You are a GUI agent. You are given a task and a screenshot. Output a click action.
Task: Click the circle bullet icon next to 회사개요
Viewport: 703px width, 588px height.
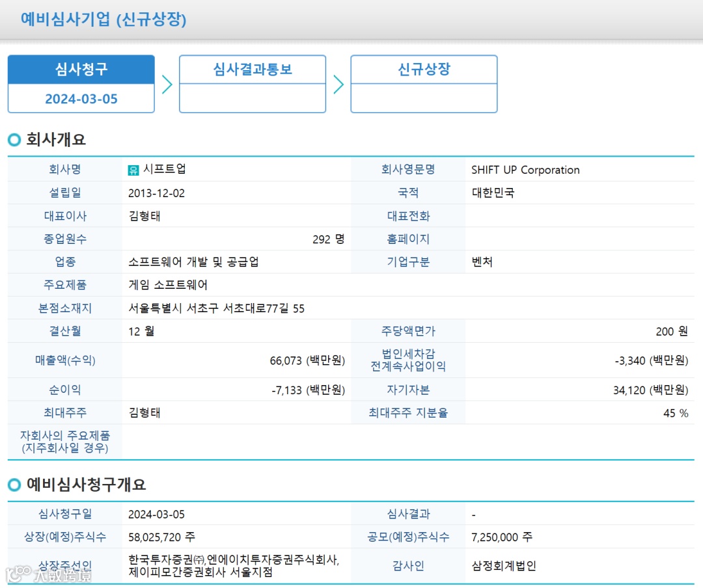tap(14, 140)
